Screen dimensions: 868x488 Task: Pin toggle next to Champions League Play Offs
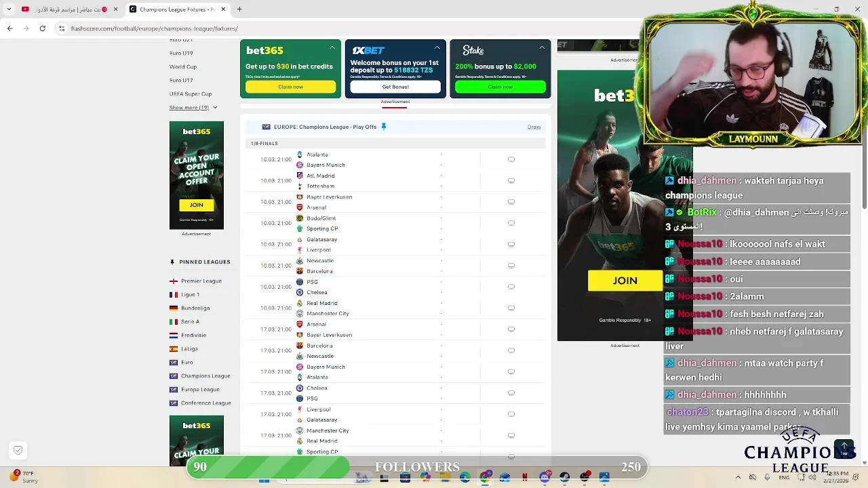click(x=384, y=127)
